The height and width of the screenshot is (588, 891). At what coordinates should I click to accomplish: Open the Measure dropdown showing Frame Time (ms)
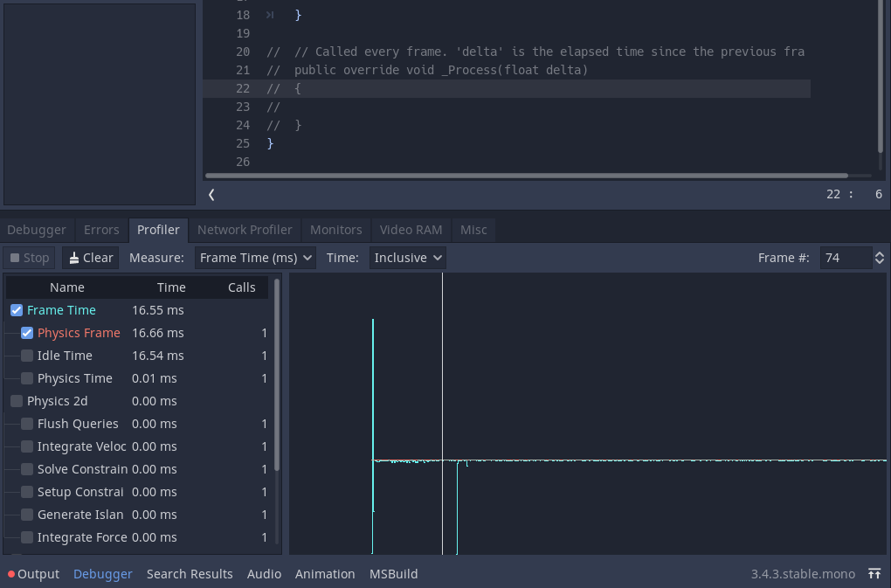256,258
